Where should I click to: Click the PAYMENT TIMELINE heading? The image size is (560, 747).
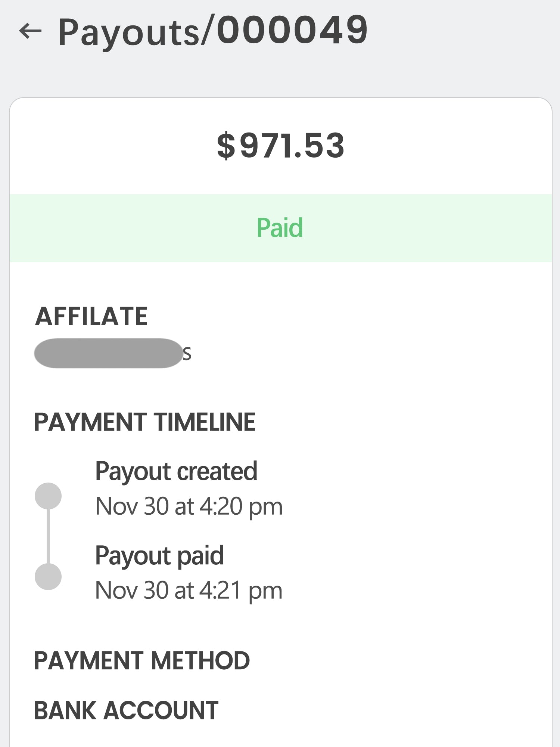coord(144,422)
